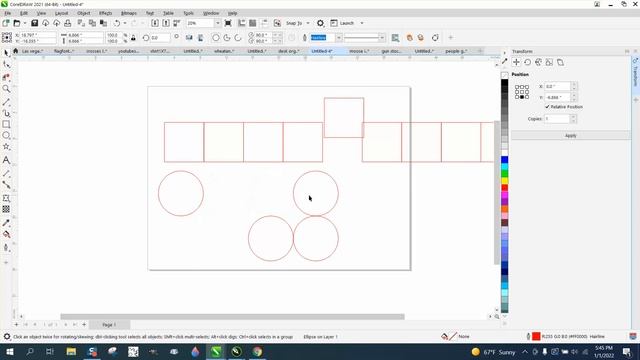The width and height of the screenshot is (640, 360).
Task: Select the Drop Shadow effects tool
Action: tap(6, 198)
